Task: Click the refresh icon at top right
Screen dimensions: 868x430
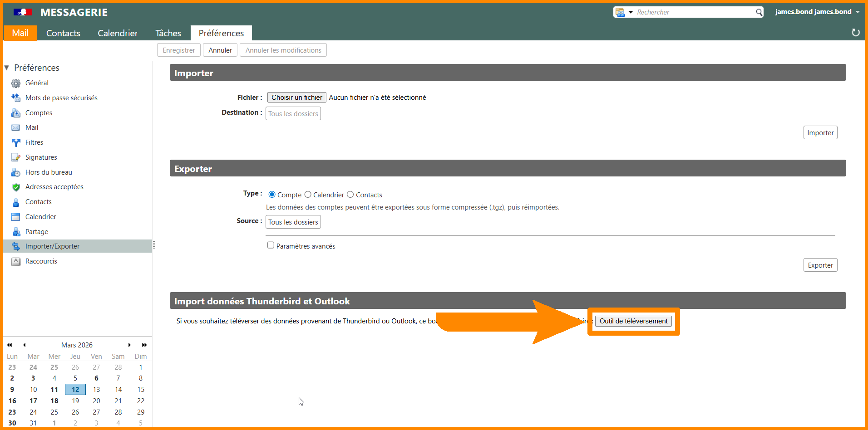Action: 855,33
